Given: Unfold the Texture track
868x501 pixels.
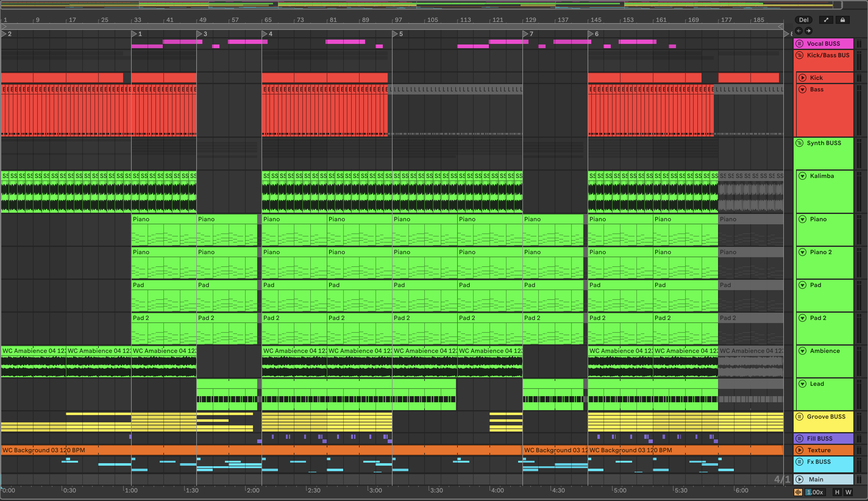Looking at the screenshot, I should 799,450.
